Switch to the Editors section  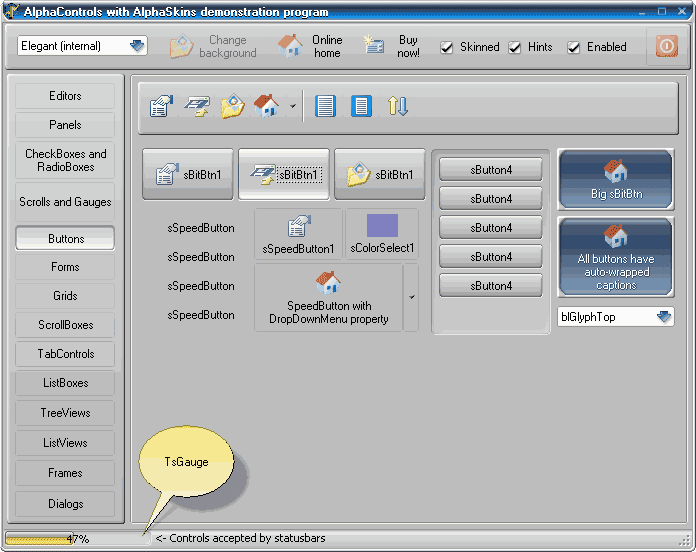click(x=65, y=96)
